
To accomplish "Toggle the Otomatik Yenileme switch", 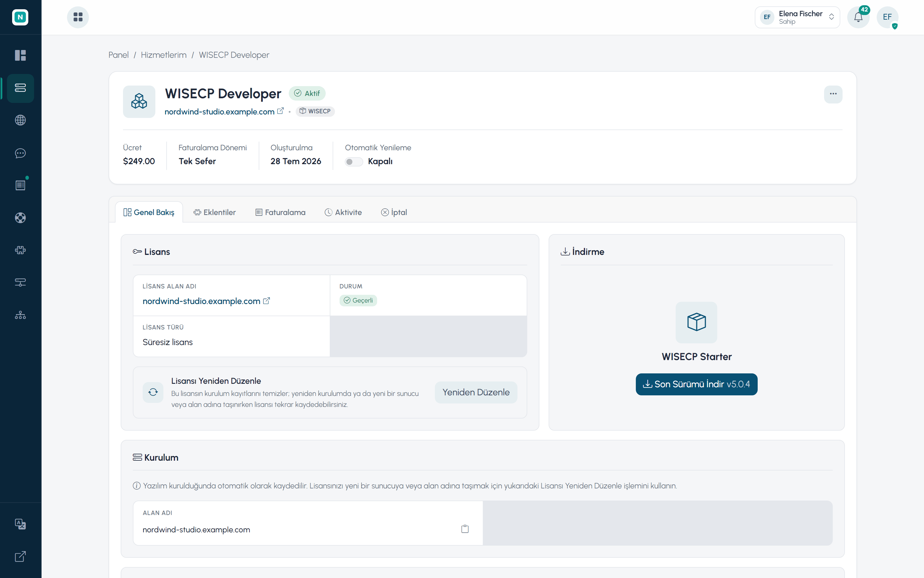I will click(353, 162).
